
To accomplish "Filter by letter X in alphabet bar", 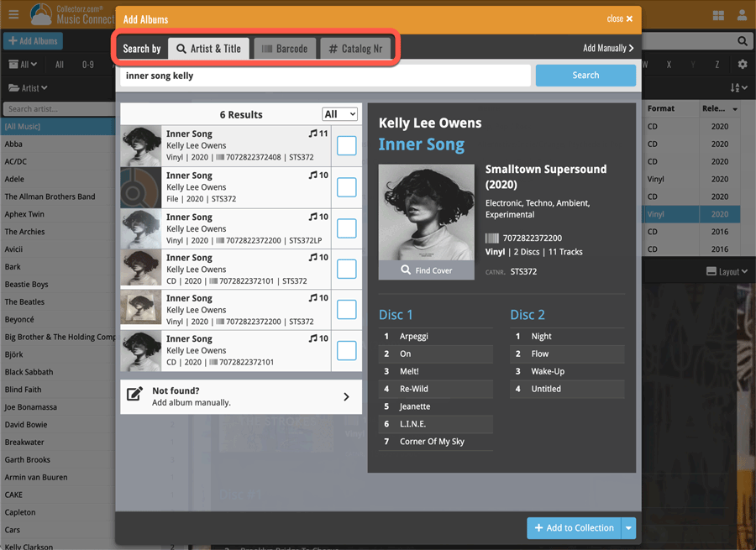I will pos(669,65).
